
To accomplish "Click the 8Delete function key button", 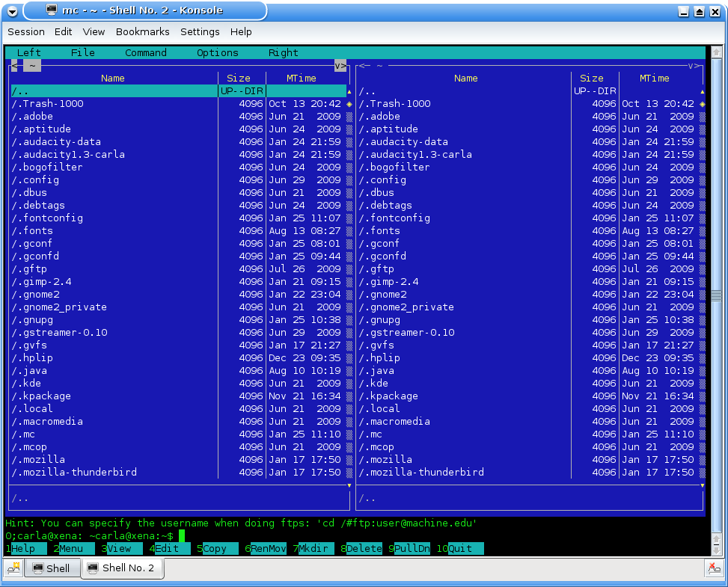I will (361, 548).
